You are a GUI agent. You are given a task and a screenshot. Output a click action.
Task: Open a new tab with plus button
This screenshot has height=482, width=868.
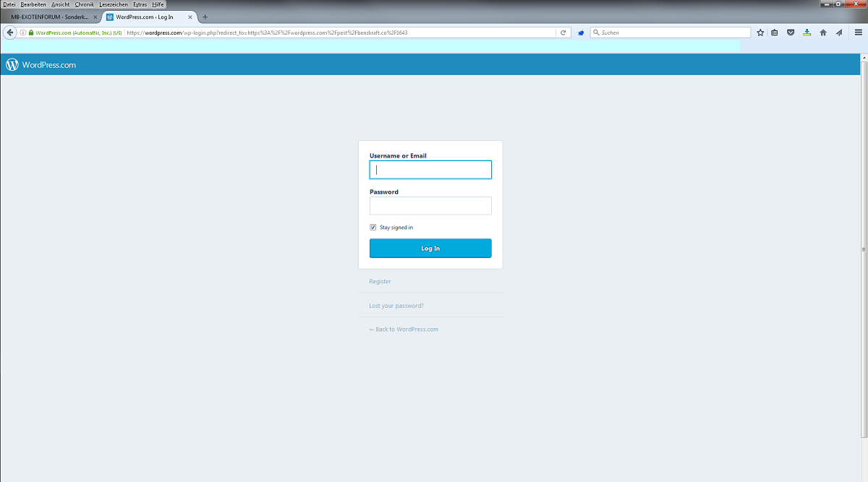point(205,17)
